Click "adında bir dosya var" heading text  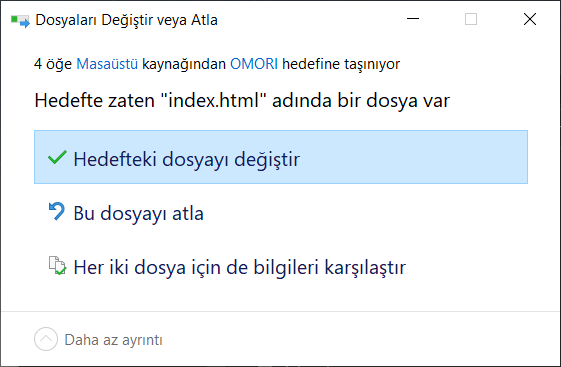(361, 100)
